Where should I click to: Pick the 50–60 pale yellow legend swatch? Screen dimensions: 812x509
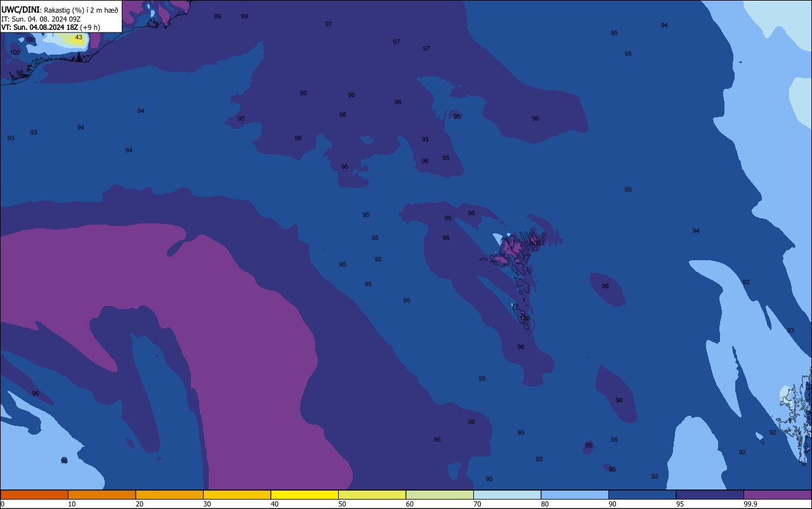point(372,494)
